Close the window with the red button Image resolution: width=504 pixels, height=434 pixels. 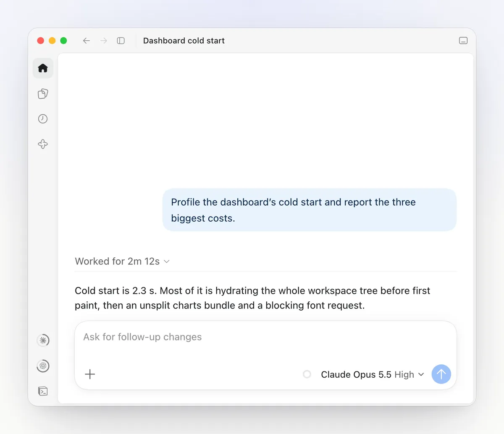tap(41, 41)
